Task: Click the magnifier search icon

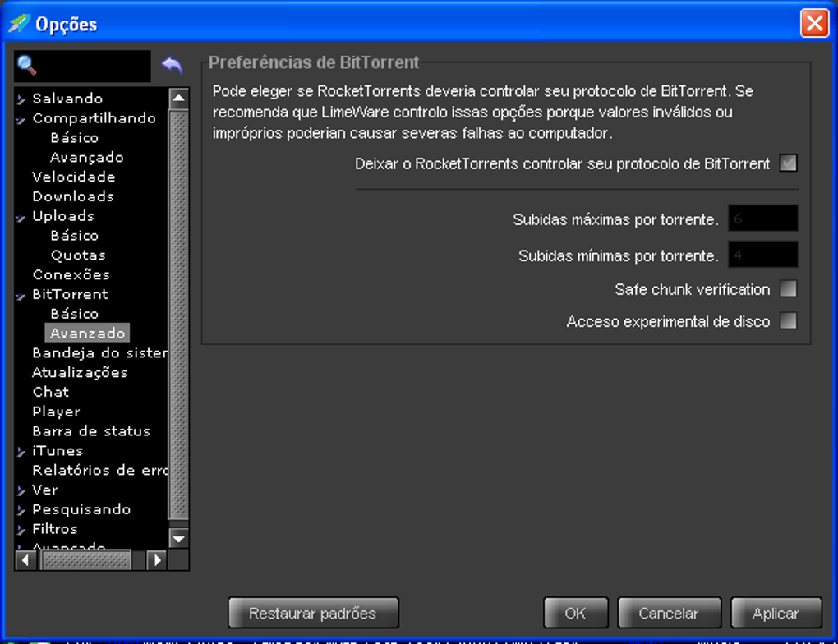Action: (27, 66)
